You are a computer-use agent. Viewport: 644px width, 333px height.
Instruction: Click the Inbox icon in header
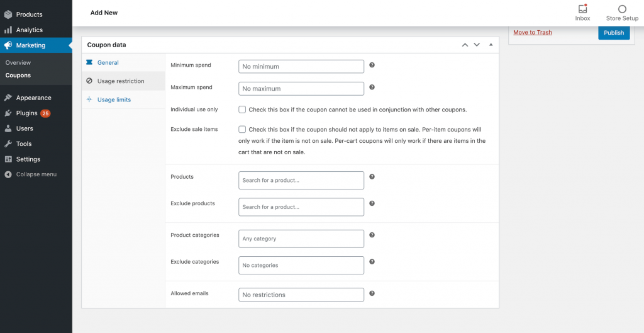(x=582, y=9)
